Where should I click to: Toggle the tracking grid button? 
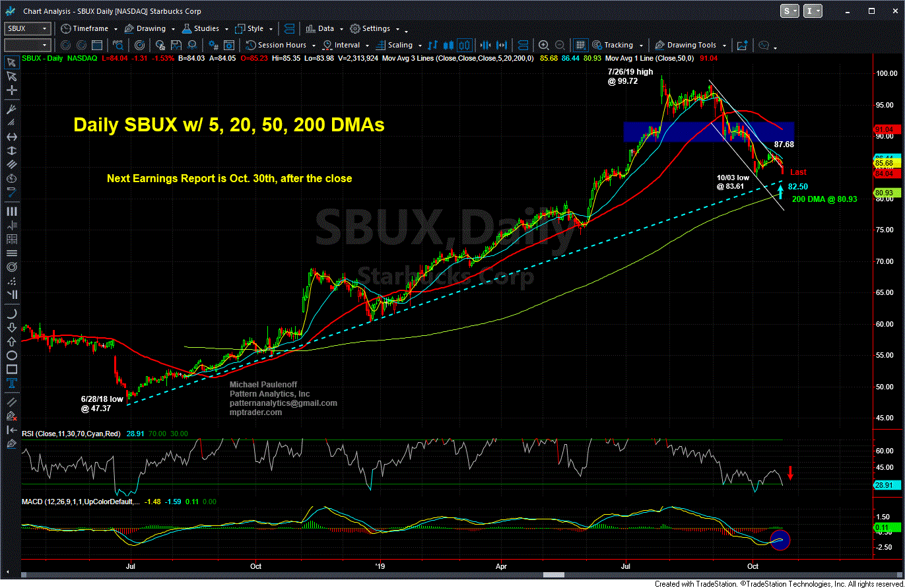[x=580, y=46]
